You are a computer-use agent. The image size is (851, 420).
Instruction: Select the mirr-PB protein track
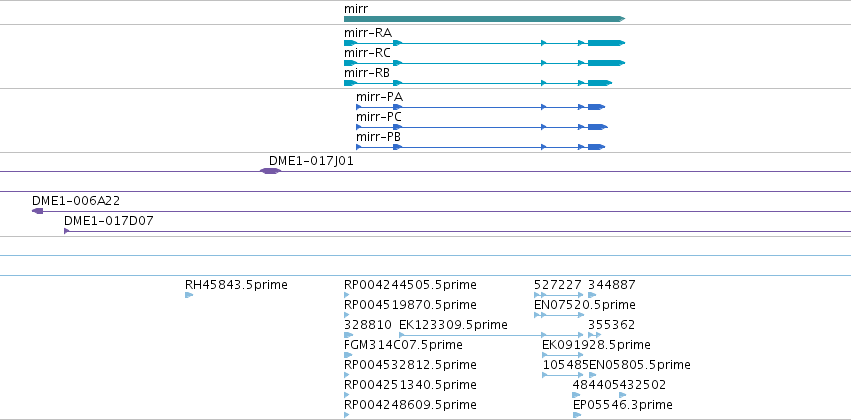point(480,147)
